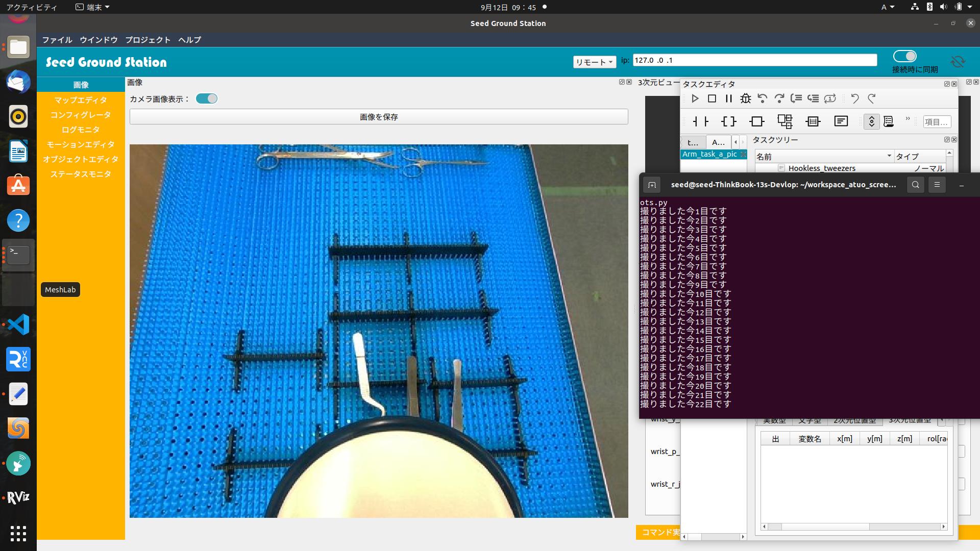This screenshot has height=551, width=980.
Task: Insert the linked boxes subtask icon
Action: (x=785, y=121)
